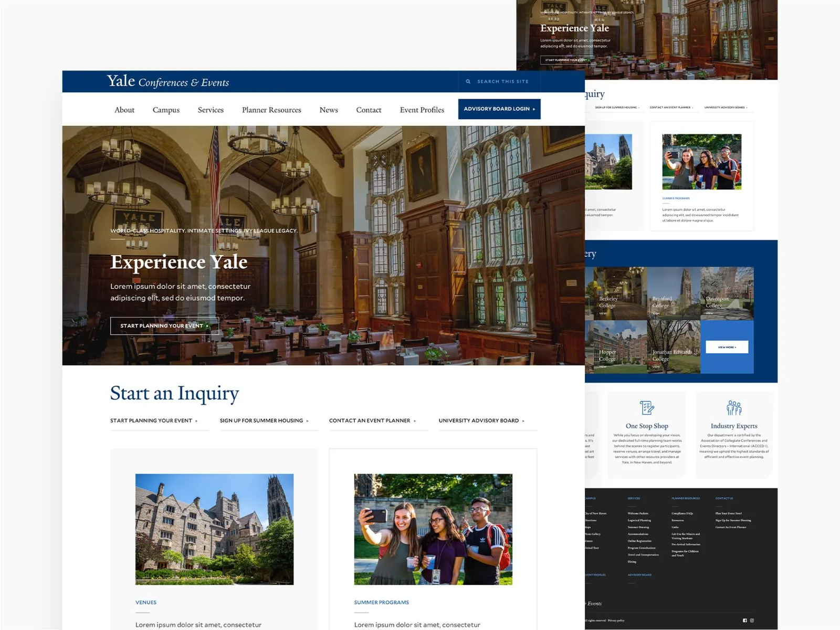
Task: Click the View More gallery button
Action: pos(727,347)
